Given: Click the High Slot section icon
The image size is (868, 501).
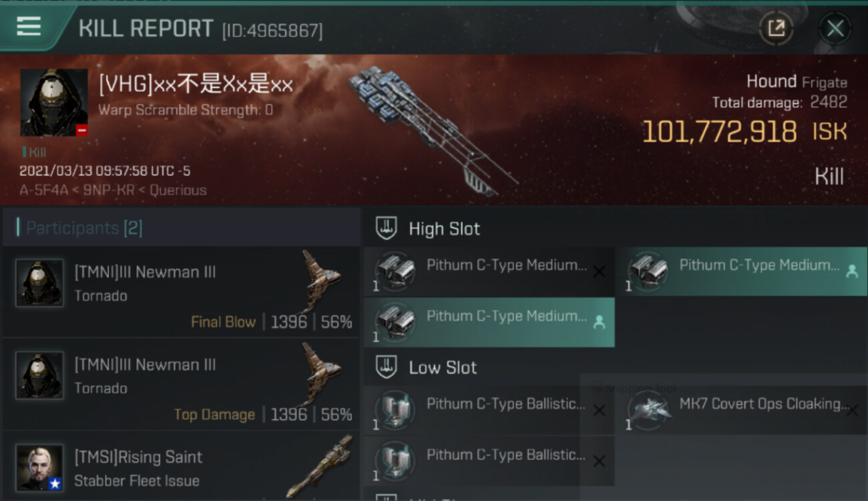Looking at the screenshot, I should tap(386, 228).
